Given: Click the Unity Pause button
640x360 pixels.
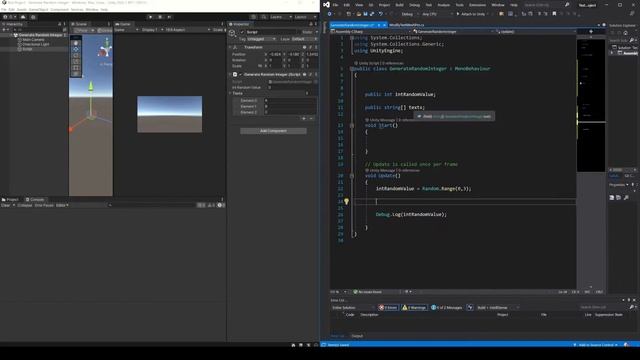Looking at the screenshot, I should tap(160, 17).
